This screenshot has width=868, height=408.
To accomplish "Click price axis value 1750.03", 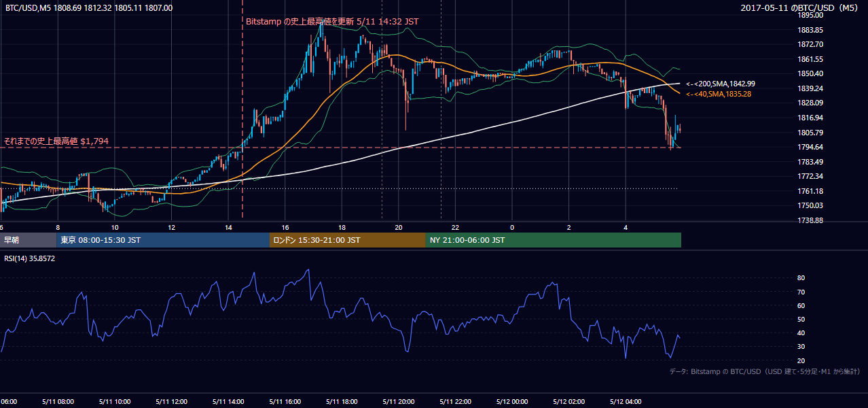I will pyautogui.click(x=811, y=205).
